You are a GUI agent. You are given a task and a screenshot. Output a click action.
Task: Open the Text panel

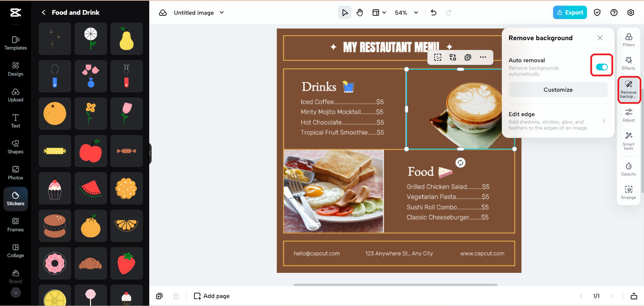tap(16, 121)
